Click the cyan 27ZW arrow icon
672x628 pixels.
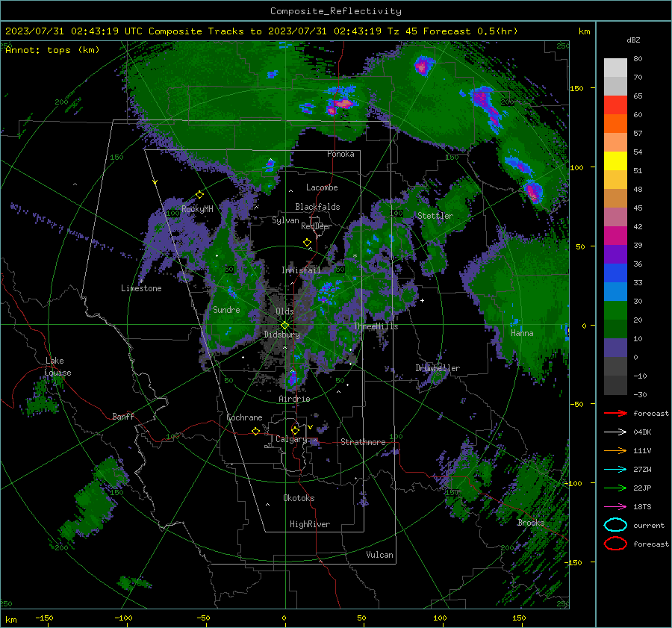coord(615,470)
